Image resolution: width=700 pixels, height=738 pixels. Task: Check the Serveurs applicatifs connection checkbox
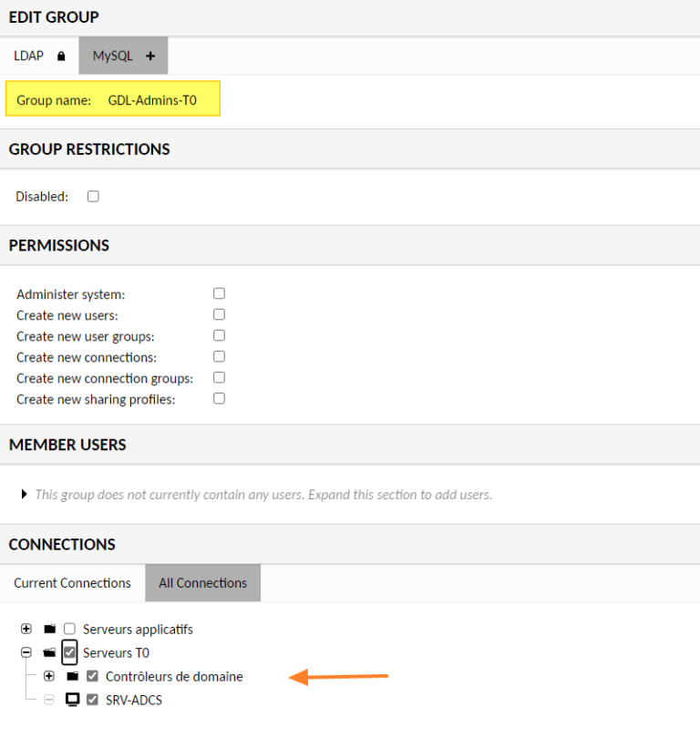pyautogui.click(x=68, y=629)
